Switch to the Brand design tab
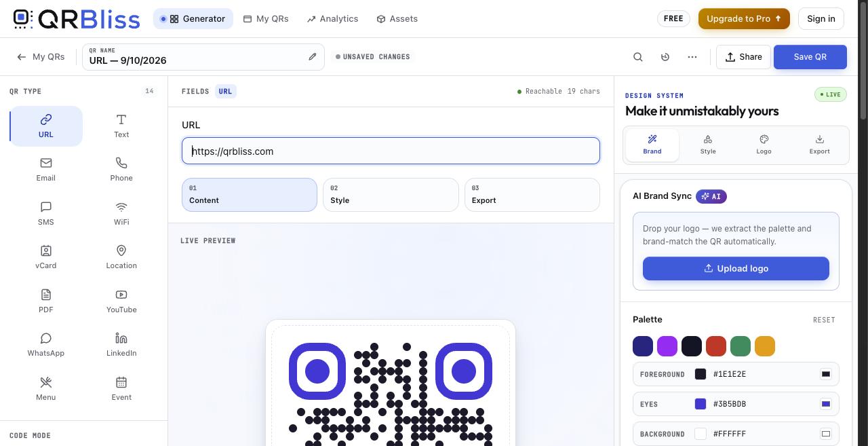868x446 pixels. [x=652, y=145]
